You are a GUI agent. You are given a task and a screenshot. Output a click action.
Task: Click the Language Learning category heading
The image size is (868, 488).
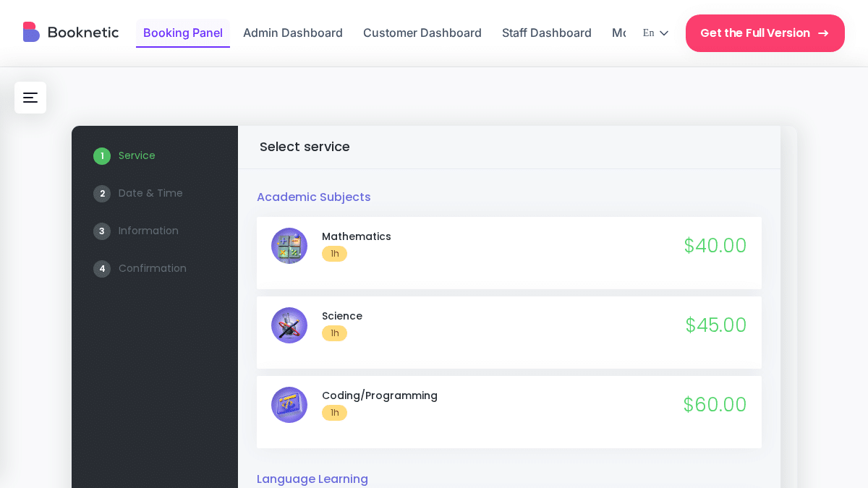click(312, 479)
